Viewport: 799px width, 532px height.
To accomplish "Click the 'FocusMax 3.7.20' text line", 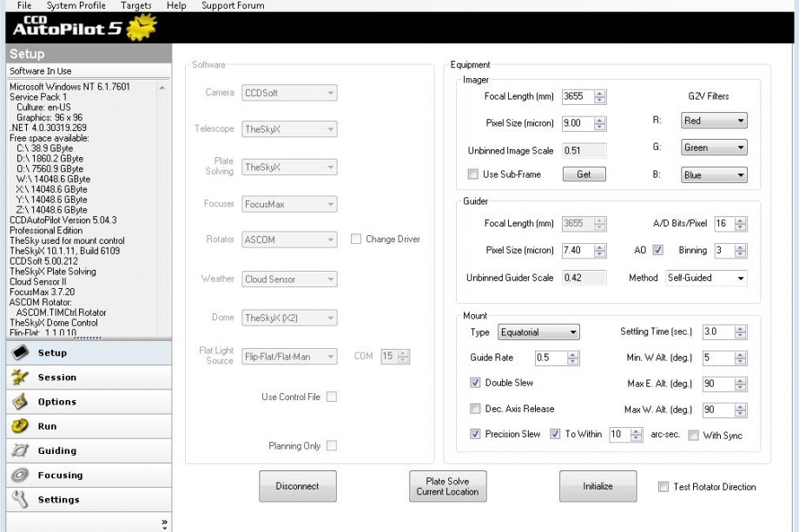I will click(43, 292).
